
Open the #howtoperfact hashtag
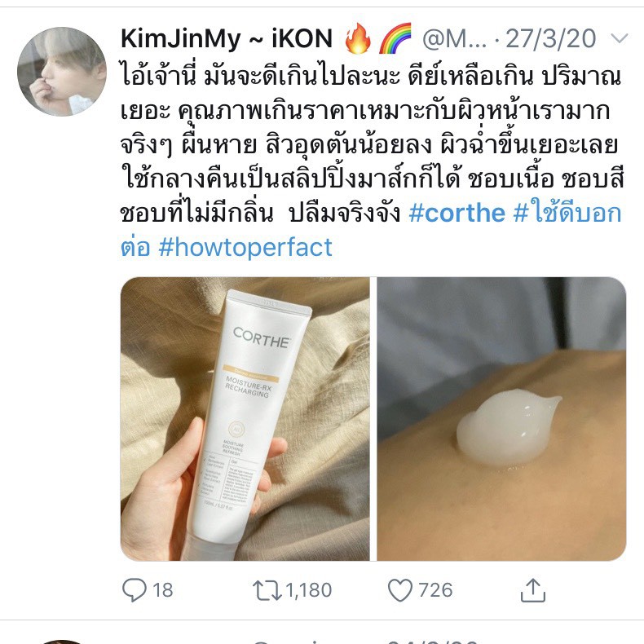245,247
